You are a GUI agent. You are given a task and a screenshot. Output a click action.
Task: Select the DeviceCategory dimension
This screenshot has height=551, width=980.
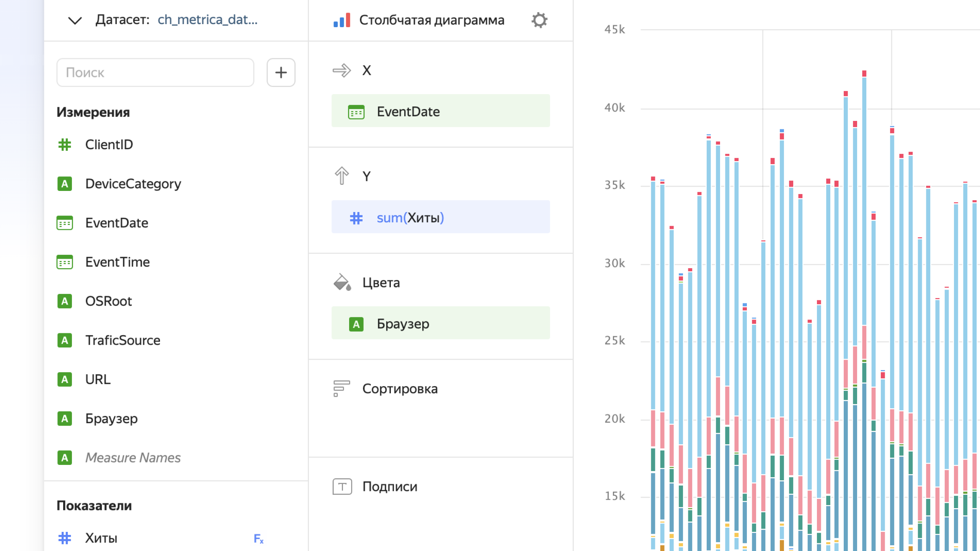(x=133, y=184)
